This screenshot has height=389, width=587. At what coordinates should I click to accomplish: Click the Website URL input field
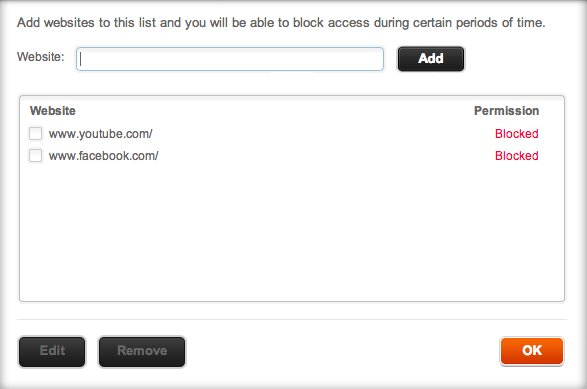(x=230, y=59)
